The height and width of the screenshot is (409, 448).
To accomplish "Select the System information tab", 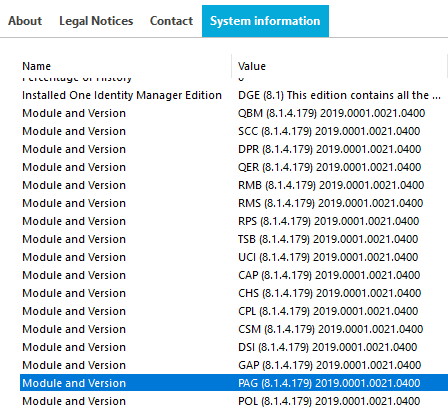I will (265, 21).
